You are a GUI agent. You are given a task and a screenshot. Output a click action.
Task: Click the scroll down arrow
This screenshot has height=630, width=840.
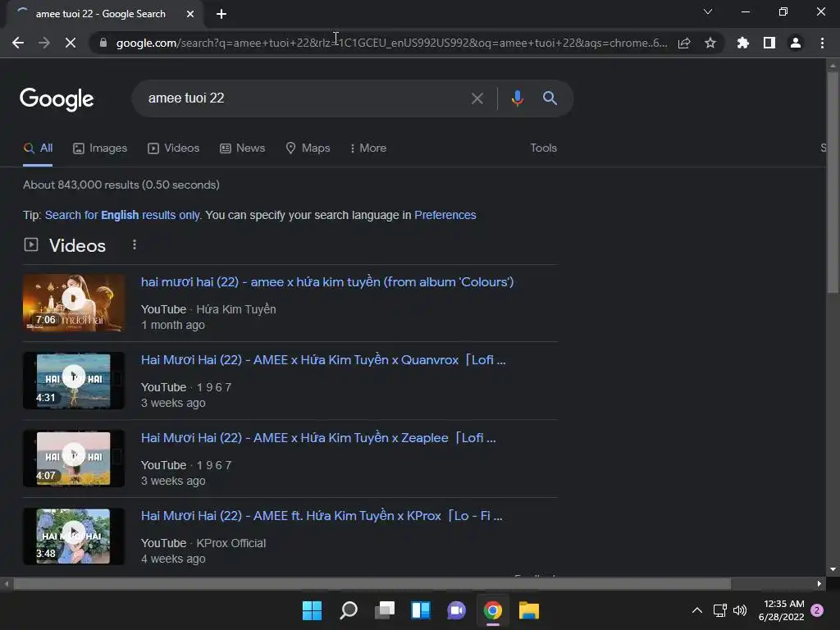[833, 569]
